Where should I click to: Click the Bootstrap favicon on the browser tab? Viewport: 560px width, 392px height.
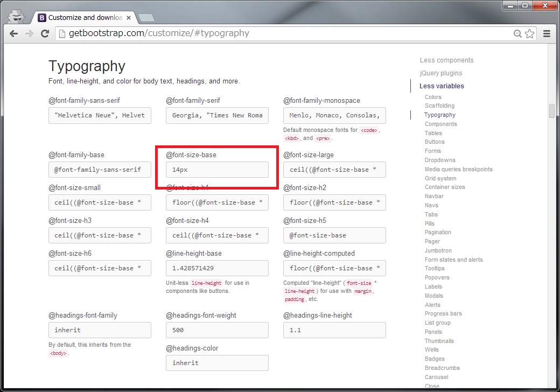tap(41, 17)
